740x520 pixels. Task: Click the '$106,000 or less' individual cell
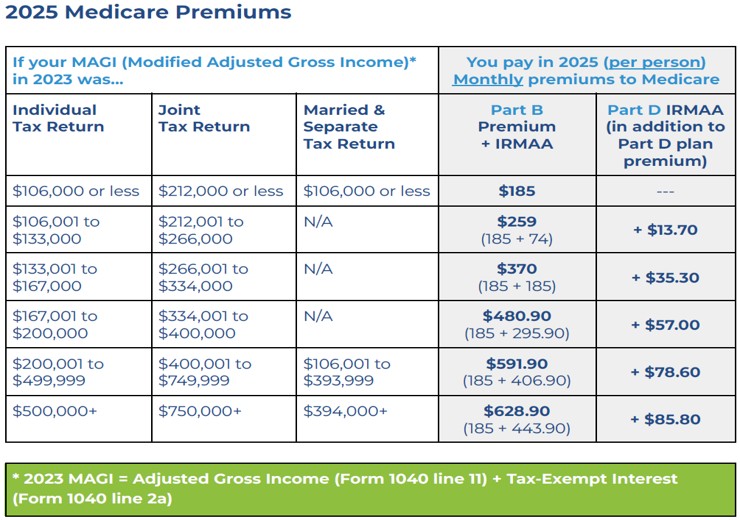(x=79, y=191)
